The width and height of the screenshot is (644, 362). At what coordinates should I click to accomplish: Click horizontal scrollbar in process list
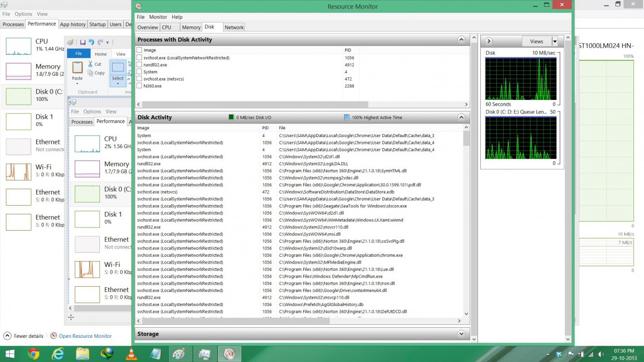255,104
